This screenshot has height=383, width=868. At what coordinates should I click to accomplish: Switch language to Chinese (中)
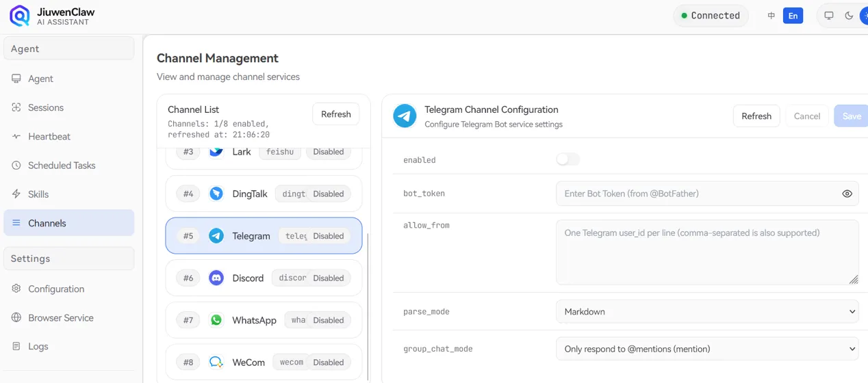click(x=771, y=16)
